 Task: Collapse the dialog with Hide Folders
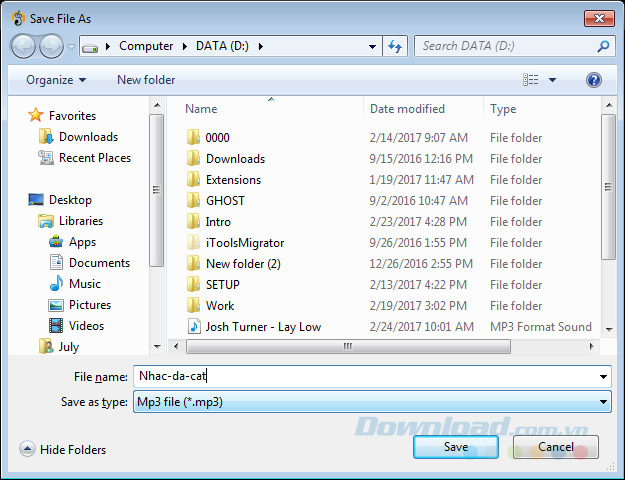pos(62,450)
